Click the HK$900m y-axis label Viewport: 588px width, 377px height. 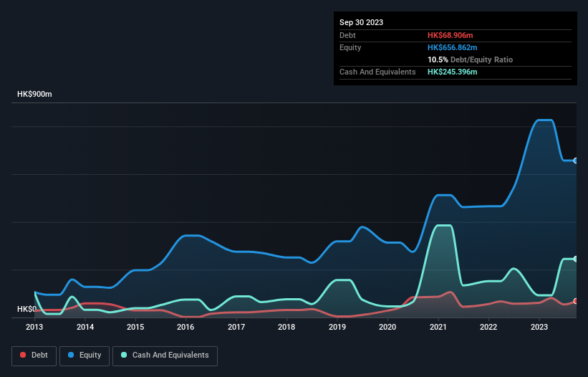tap(34, 94)
